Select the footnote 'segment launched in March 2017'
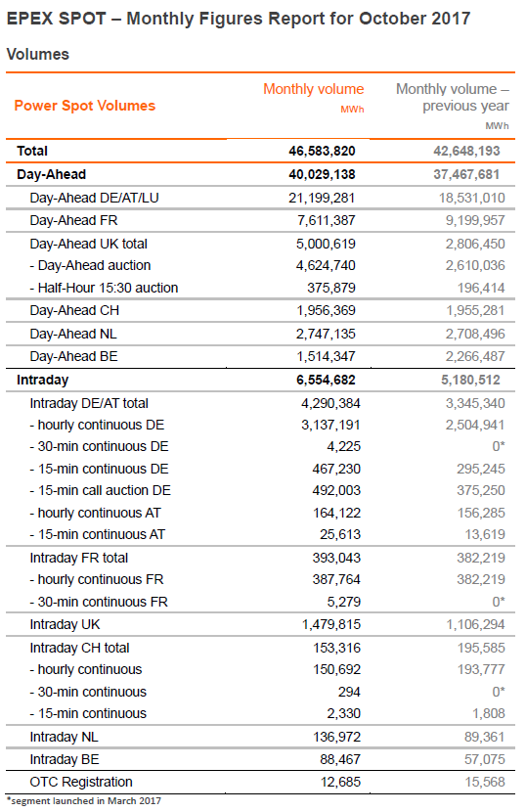Screen dimensions: 526x812 tap(84, 801)
